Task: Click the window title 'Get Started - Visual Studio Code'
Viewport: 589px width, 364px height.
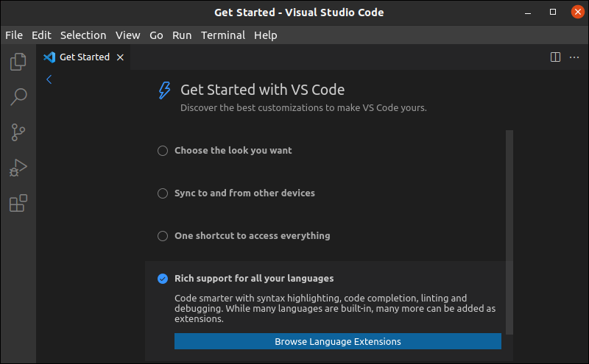Action: 299,13
